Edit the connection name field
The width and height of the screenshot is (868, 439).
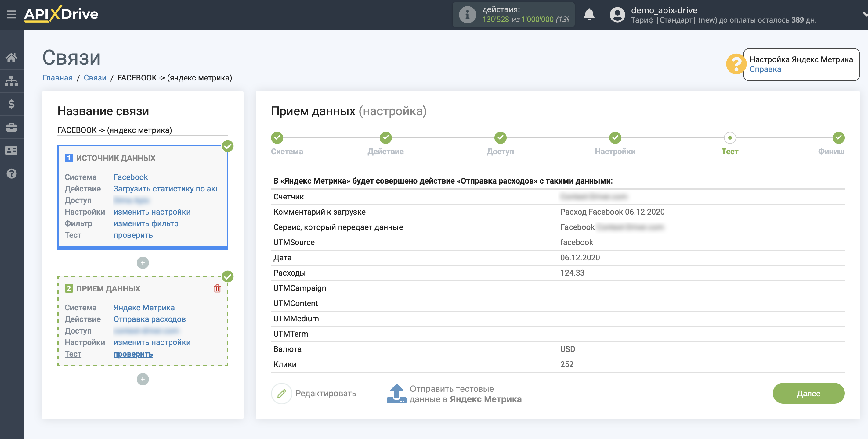(143, 130)
